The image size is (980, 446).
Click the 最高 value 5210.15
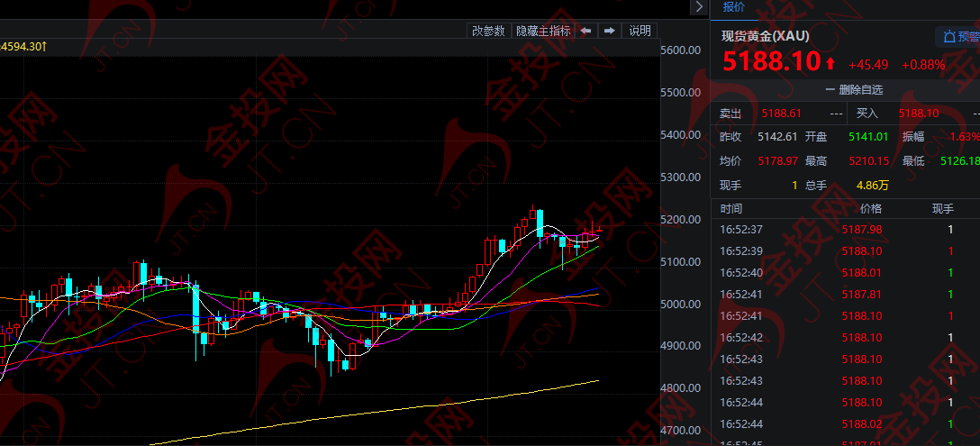point(868,160)
